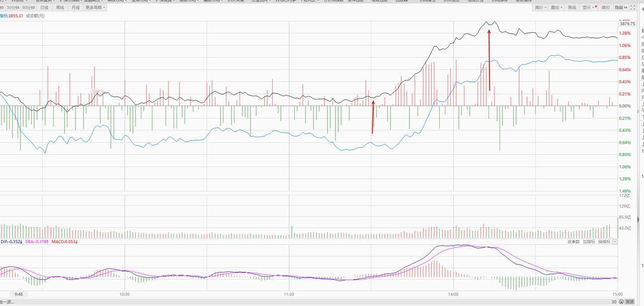Click 加指标 to add an indicator
Screen dimensions: 644x306
589,242
